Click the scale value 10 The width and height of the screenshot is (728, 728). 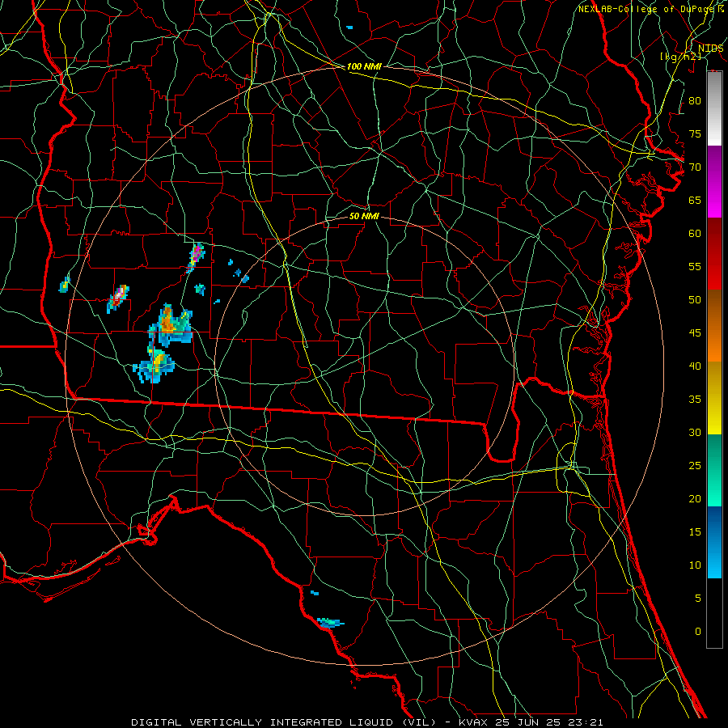[x=695, y=565]
